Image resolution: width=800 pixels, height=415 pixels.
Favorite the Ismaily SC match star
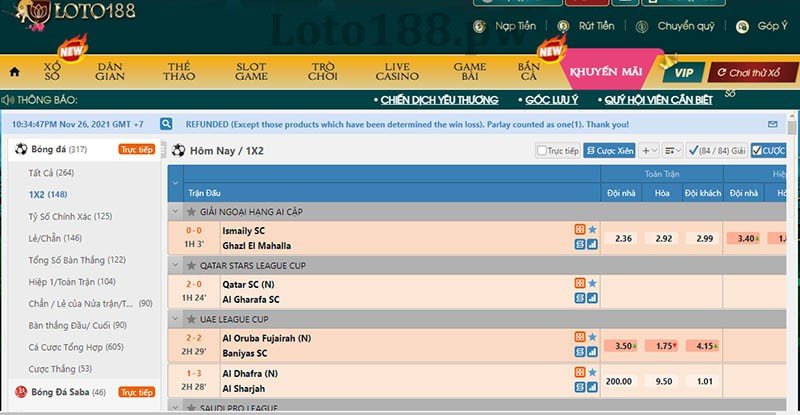point(592,229)
